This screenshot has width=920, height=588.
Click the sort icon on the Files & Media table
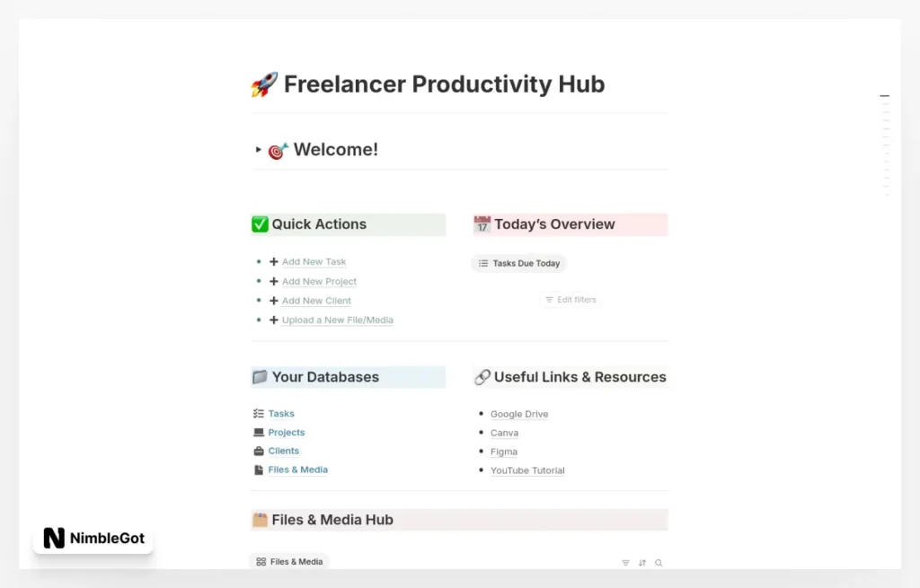click(x=641, y=563)
